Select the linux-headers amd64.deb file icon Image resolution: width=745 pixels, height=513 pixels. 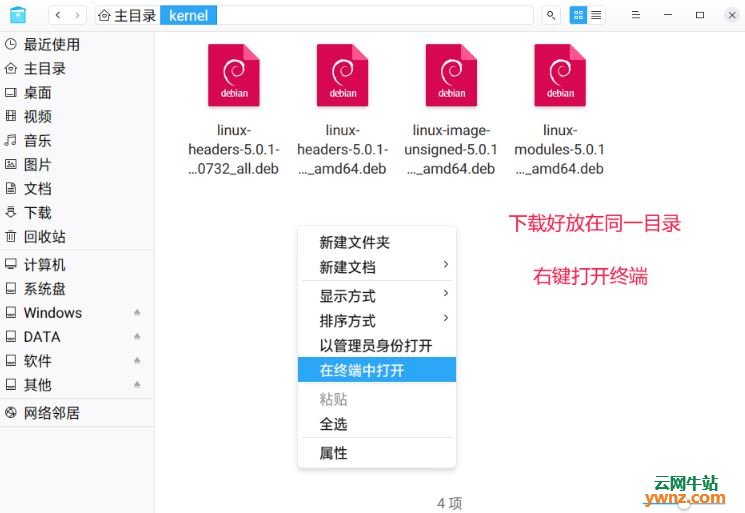pos(343,75)
